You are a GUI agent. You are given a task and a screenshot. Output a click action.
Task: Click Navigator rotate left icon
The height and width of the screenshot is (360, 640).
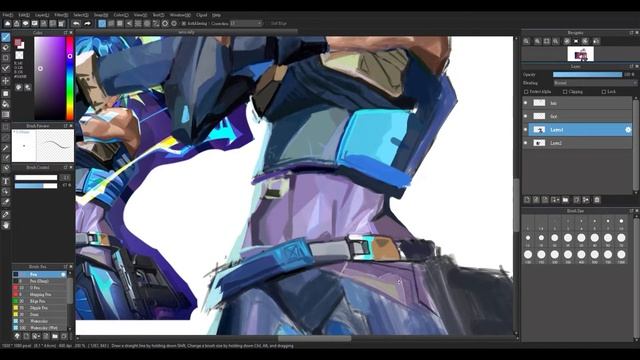coord(567,41)
